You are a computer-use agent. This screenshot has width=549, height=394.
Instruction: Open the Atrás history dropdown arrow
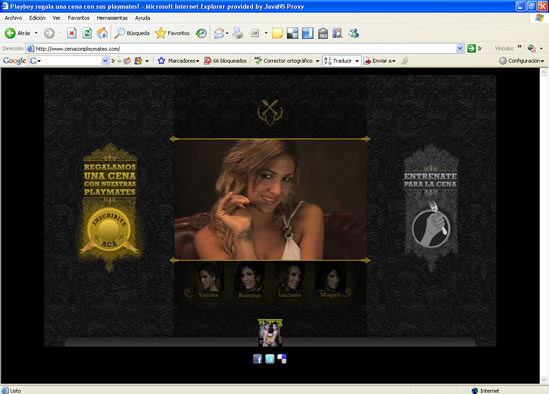click(36, 33)
